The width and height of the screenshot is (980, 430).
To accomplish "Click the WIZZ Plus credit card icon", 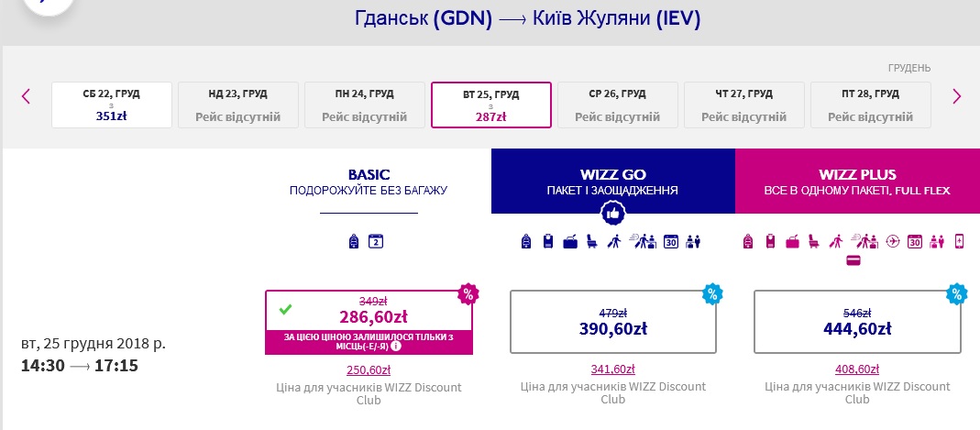I will pyautogui.click(x=853, y=260).
